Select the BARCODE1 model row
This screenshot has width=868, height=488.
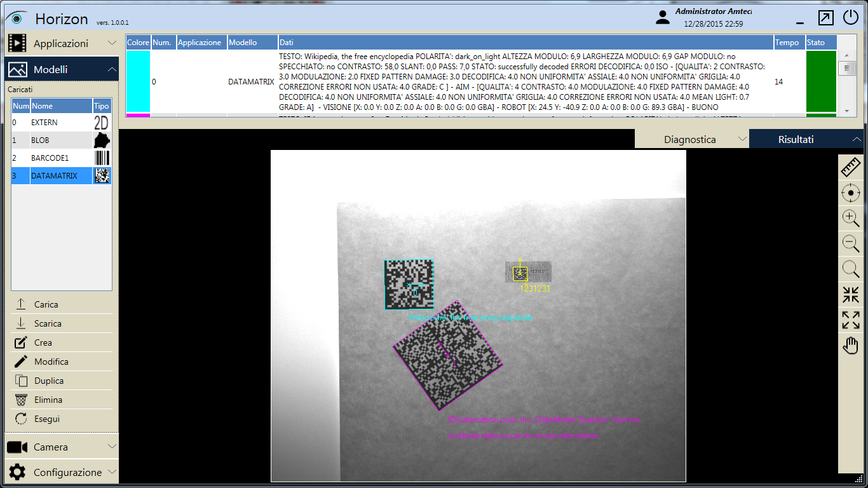coord(61,158)
